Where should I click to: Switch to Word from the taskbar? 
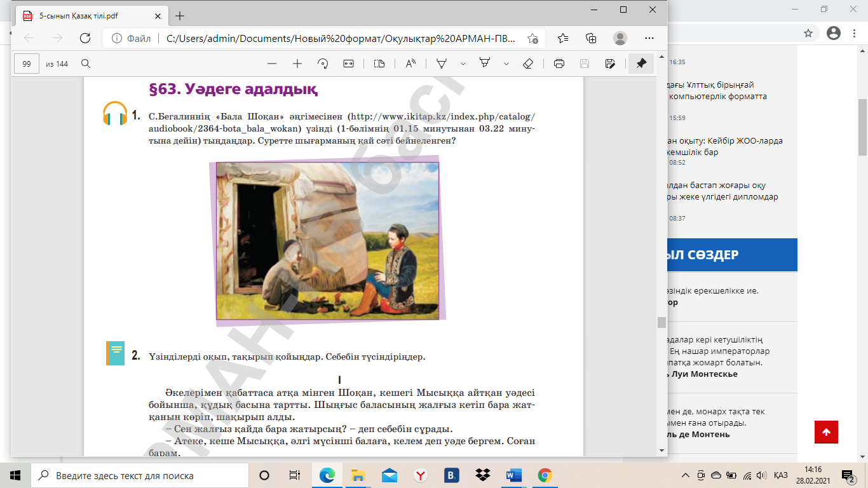513,475
